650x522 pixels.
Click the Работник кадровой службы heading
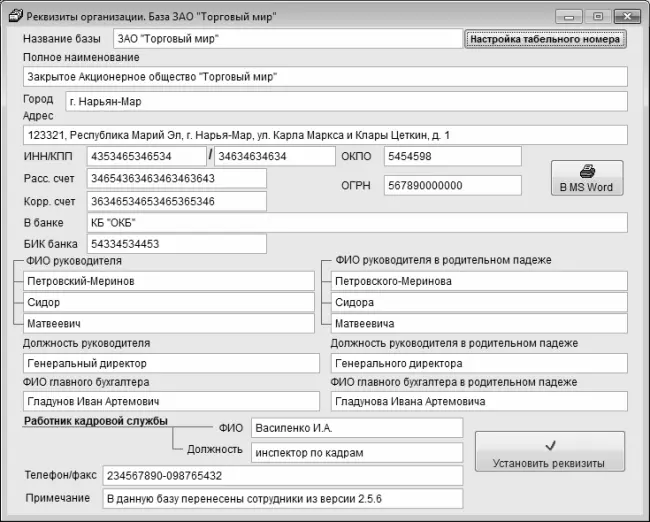[96, 421]
